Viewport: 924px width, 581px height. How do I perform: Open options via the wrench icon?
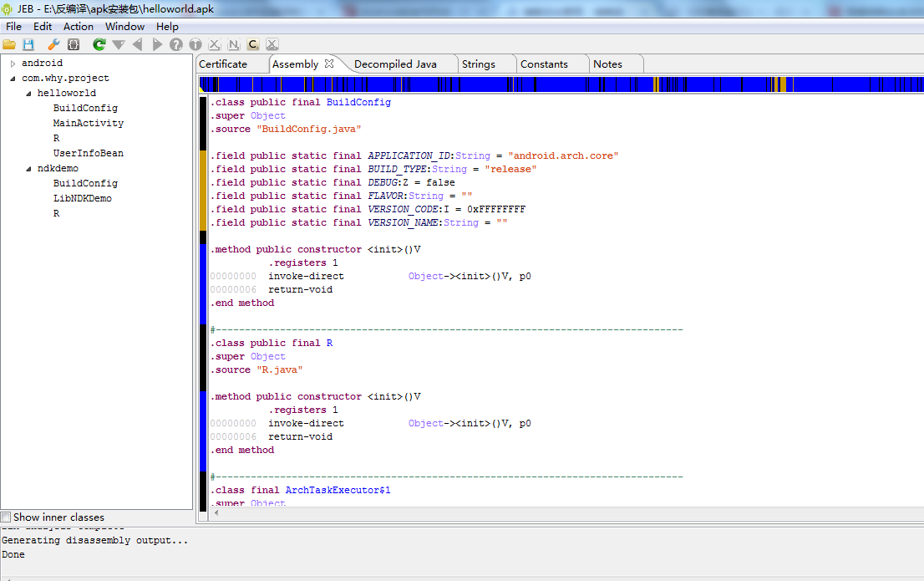click(53, 44)
